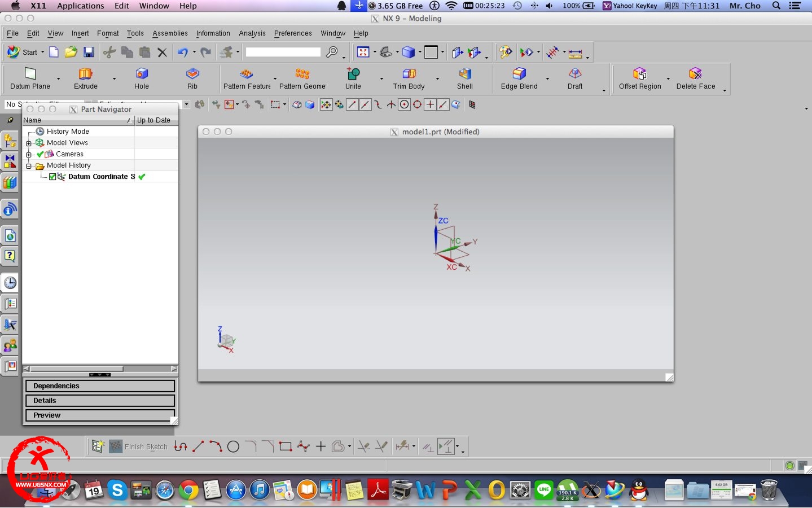
Task: Choose the Draft tool
Action: [x=575, y=78]
